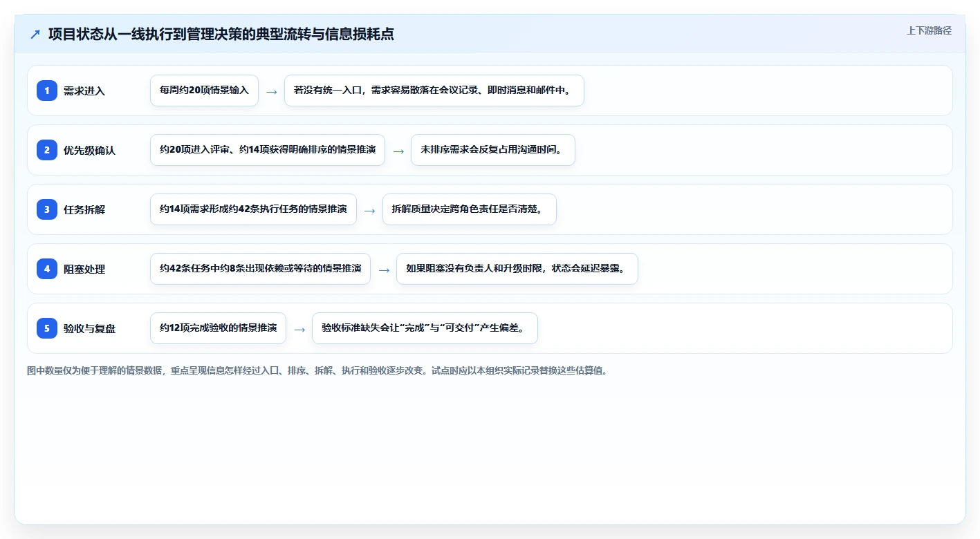Click the 每周约20项情景输入 box
Screen dimensions: 980x539
click(x=204, y=91)
